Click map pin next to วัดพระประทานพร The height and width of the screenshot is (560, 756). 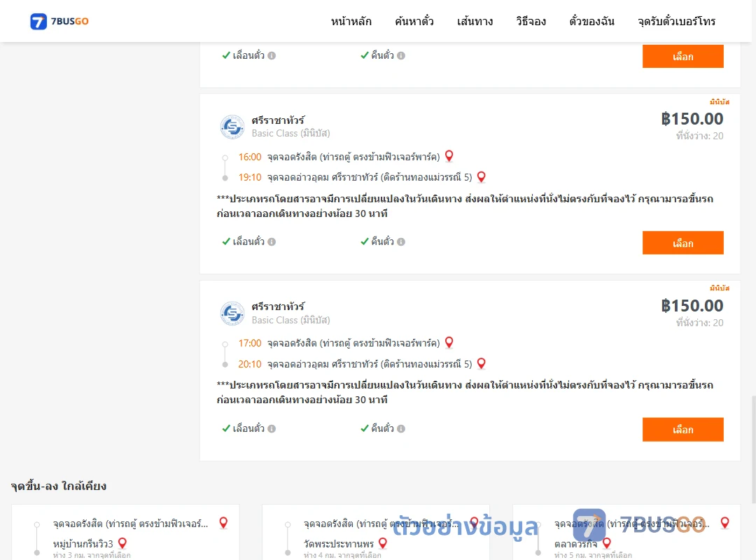[x=383, y=543]
